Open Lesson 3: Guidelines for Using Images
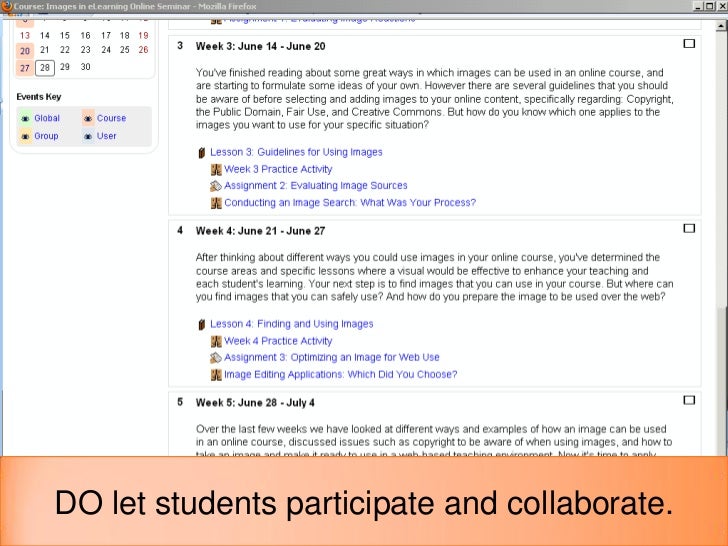 296,152
